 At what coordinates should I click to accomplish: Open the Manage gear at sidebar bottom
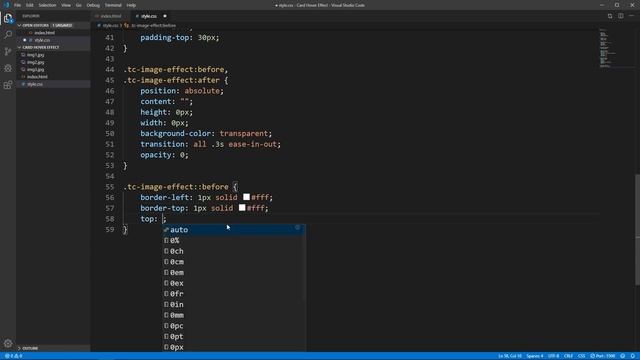point(8,344)
